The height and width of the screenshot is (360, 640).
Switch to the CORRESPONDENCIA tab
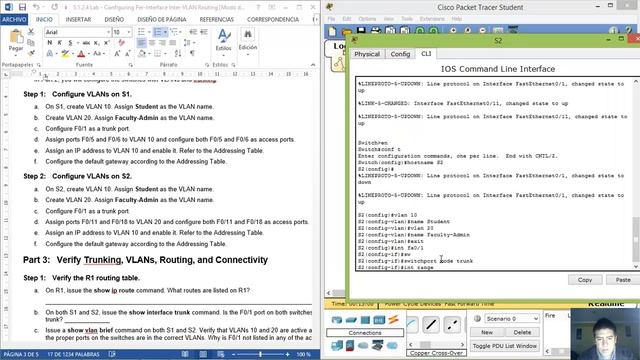tap(273, 19)
